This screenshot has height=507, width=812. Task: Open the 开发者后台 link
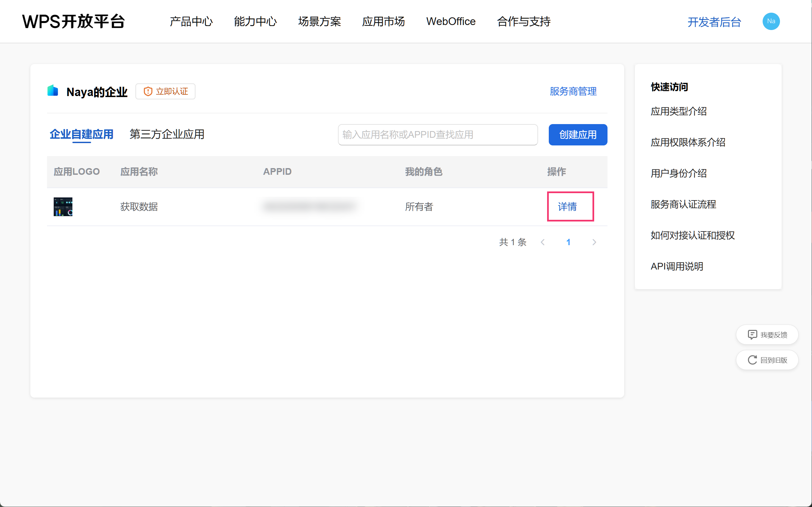click(x=714, y=22)
